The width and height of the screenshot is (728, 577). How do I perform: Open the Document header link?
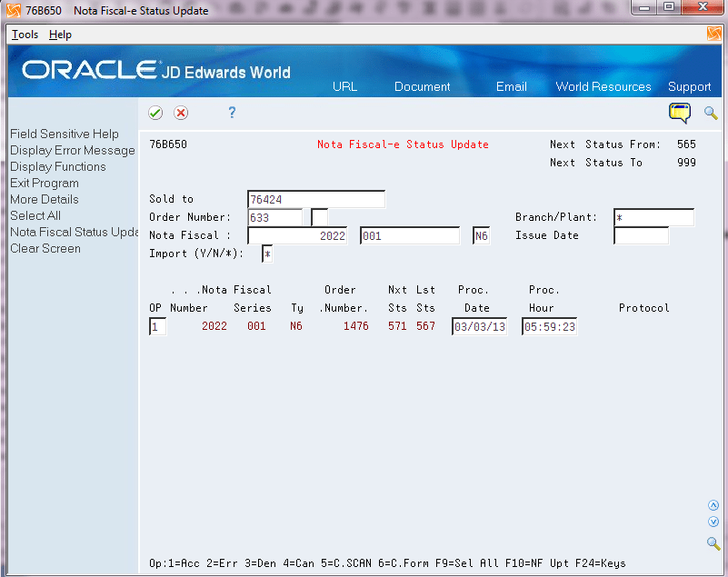(x=422, y=87)
